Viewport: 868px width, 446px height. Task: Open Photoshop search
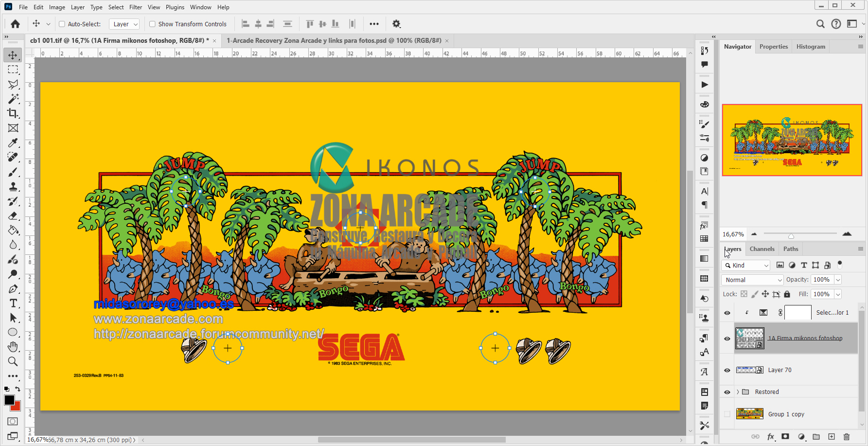820,24
